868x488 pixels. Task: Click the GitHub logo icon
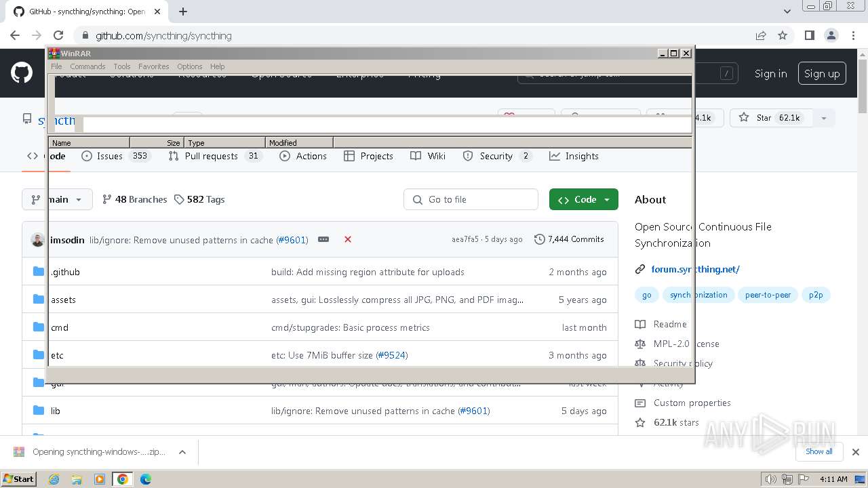(22, 73)
